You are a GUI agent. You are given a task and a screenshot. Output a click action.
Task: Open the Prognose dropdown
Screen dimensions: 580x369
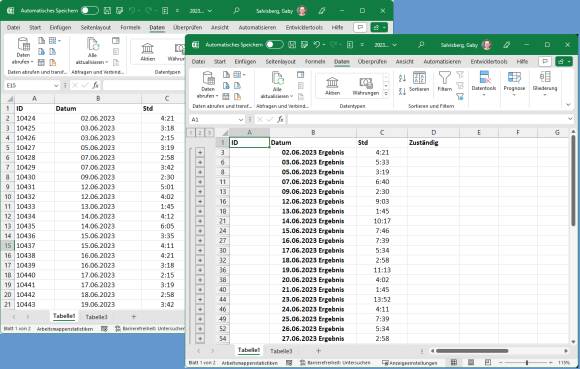514,84
